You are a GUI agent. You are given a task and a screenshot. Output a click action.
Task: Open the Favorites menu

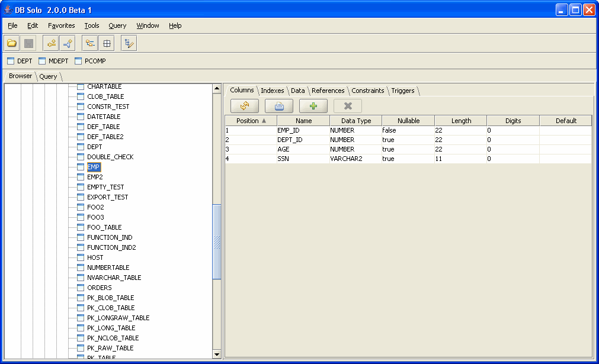[61, 25]
